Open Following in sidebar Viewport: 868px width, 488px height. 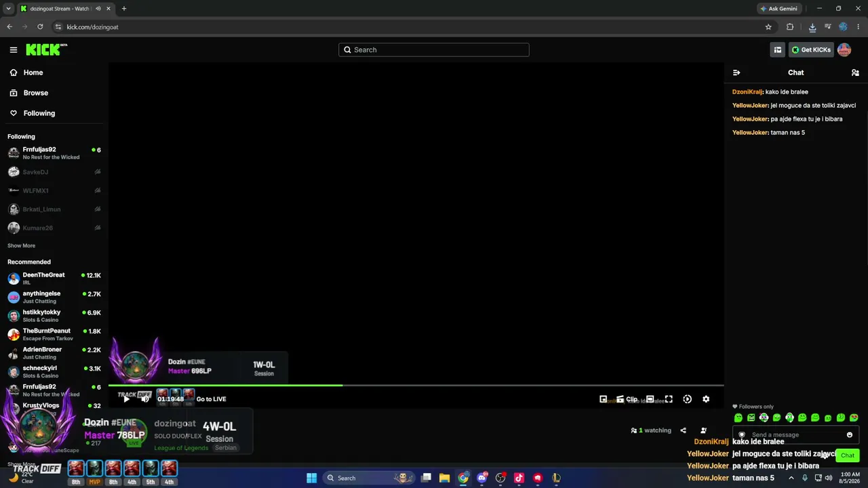[x=54, y=113]
